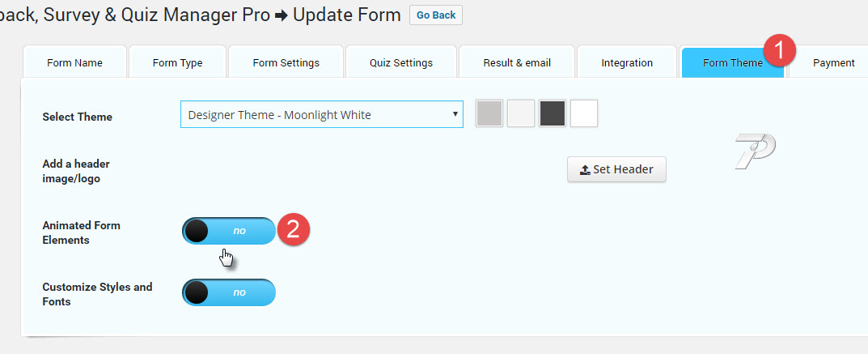Enable Customize Styles and Fonts switch
This screenshot has height=354, width=868.
229,292
